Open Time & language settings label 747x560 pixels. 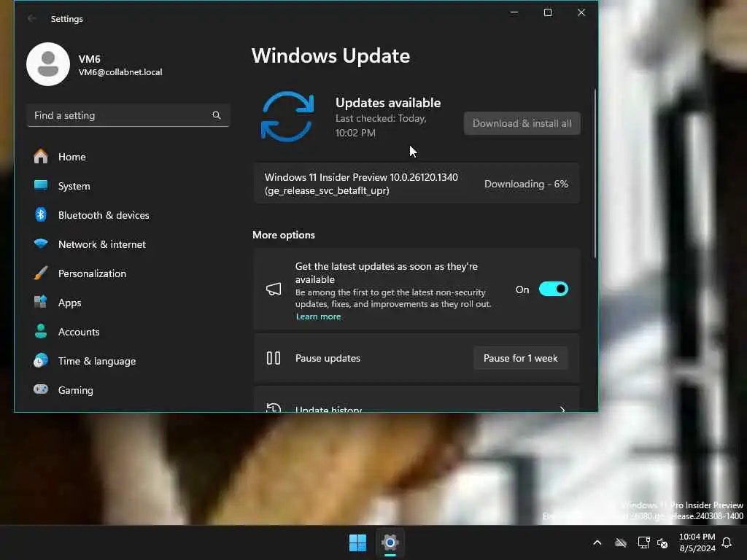click(x=97, y=362)
